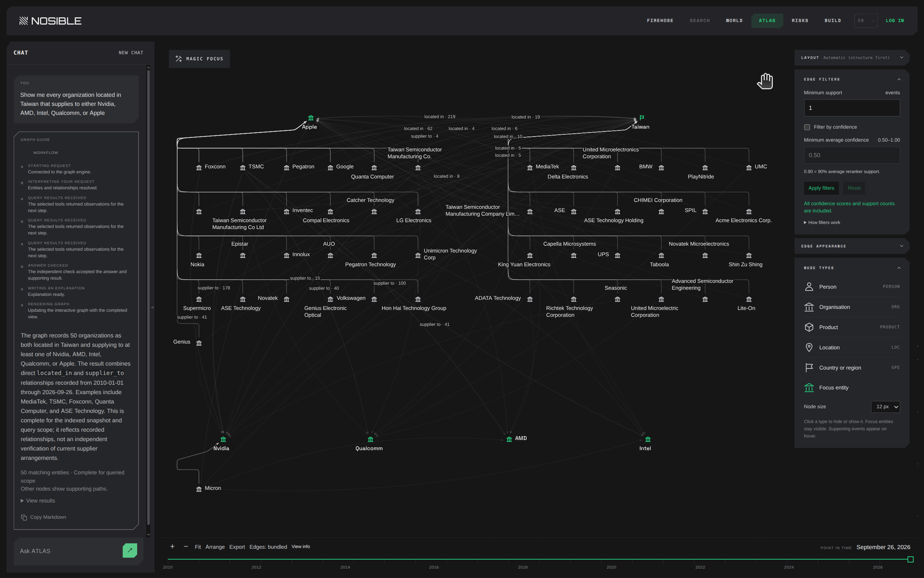Open the Risks tab
The width and height of the screenshot is (924, 578).
pos(799,21)
